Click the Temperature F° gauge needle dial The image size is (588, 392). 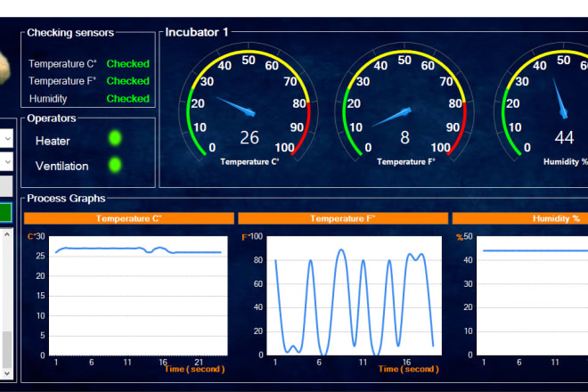404,103
